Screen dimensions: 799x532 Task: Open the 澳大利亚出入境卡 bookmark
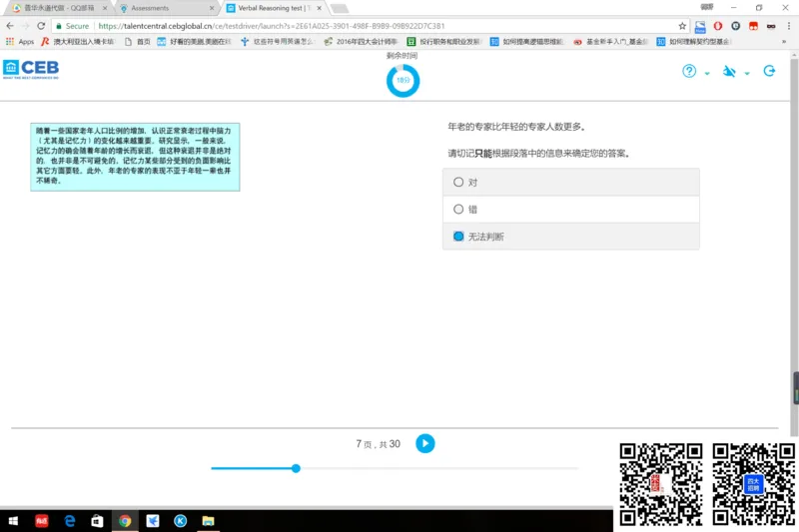click(x=78, y=42)
